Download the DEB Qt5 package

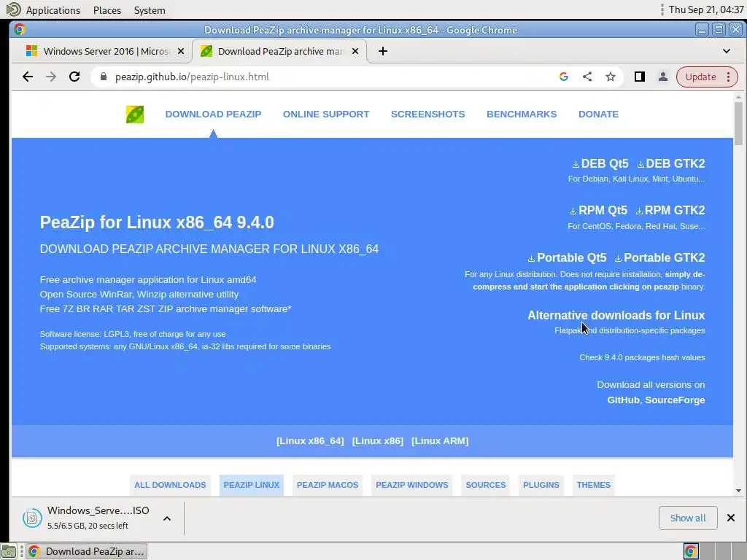(600, 164)
